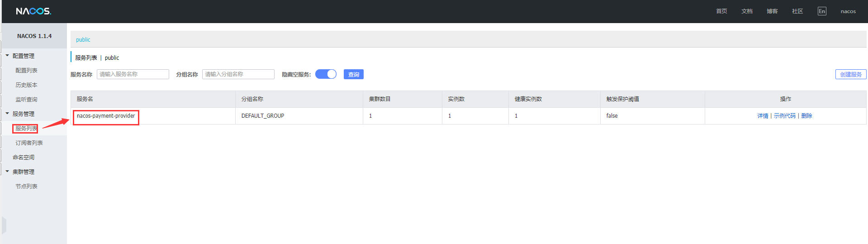Screen dimensions: 868x244
Task: Toggle the 隐藏空服务 switch
Action: tap(326, 74)
